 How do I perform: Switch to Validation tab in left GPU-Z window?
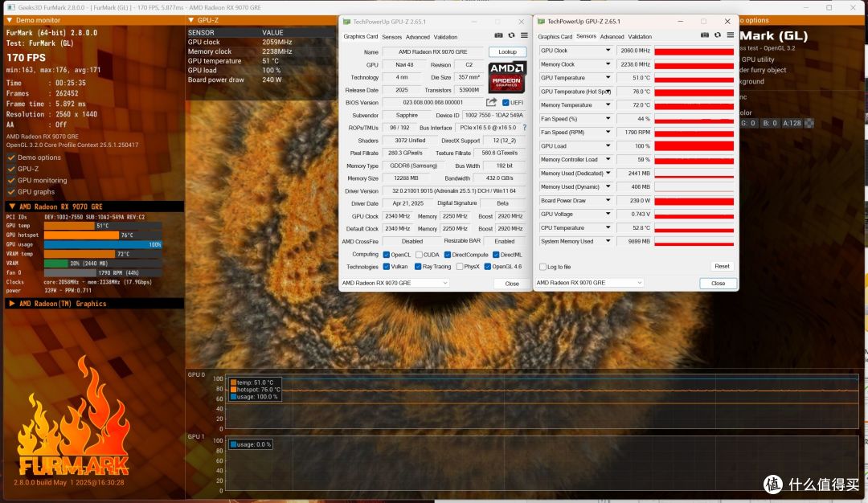click(x=445, y=37)
